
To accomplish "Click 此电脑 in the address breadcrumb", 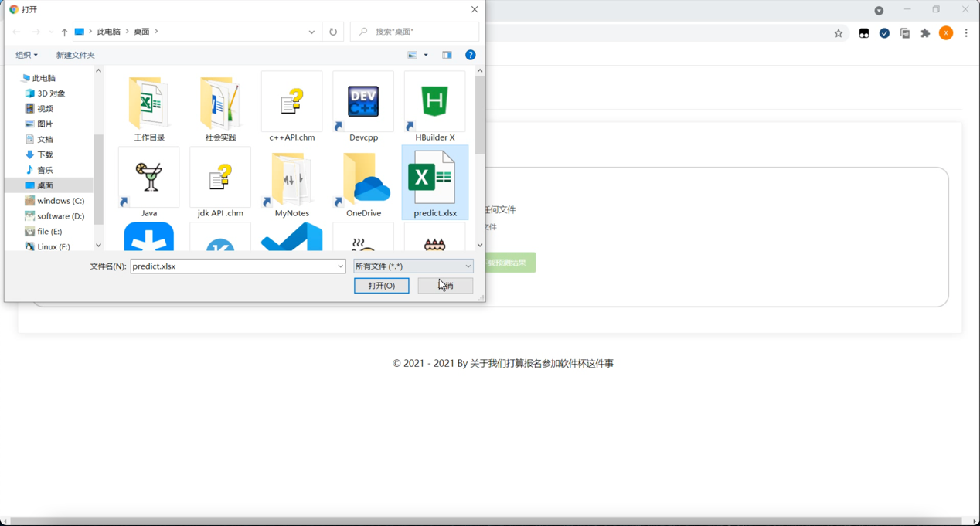I will point(109,32).
